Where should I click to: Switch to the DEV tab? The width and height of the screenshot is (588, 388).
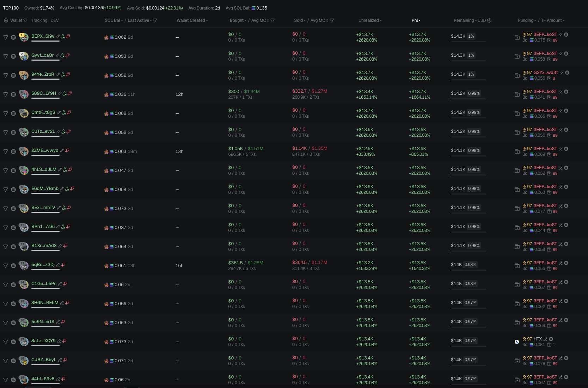click(x=55, y=20)
